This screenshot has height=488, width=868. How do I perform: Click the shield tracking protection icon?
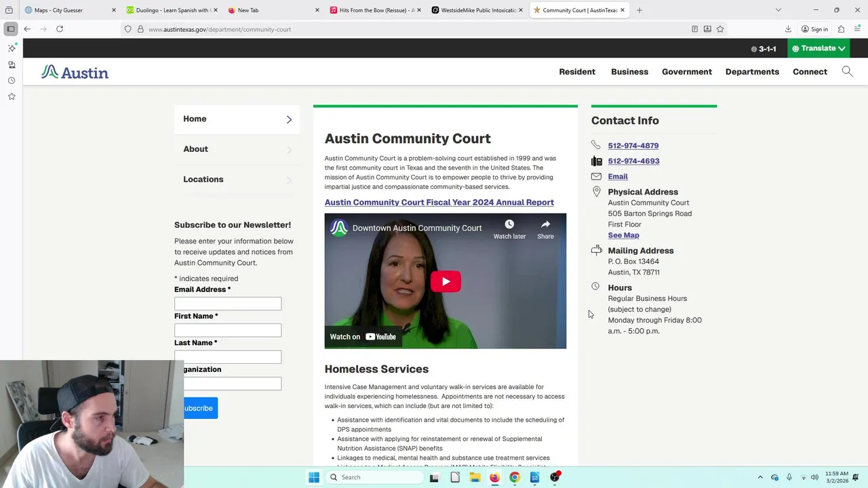point(127,29)
